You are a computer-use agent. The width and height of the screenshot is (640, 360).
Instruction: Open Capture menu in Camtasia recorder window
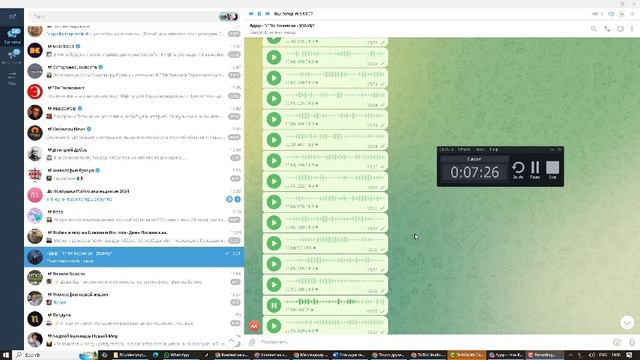tap(446, 149)
